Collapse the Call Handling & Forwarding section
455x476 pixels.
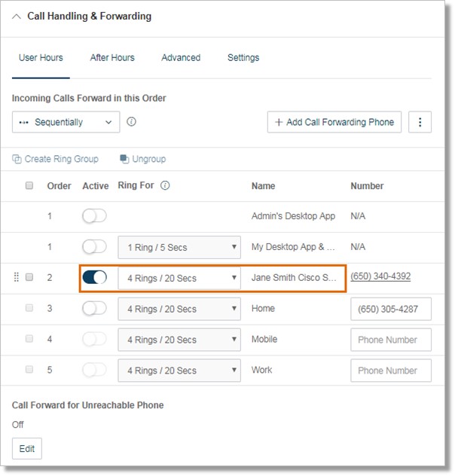(17, 17)
